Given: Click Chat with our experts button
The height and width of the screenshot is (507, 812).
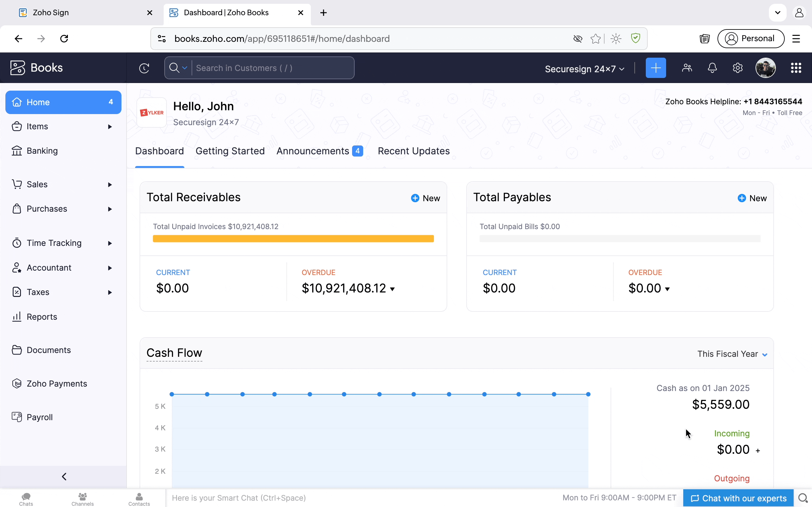Looking at the screenshot, I should click(x=738, y=498).
